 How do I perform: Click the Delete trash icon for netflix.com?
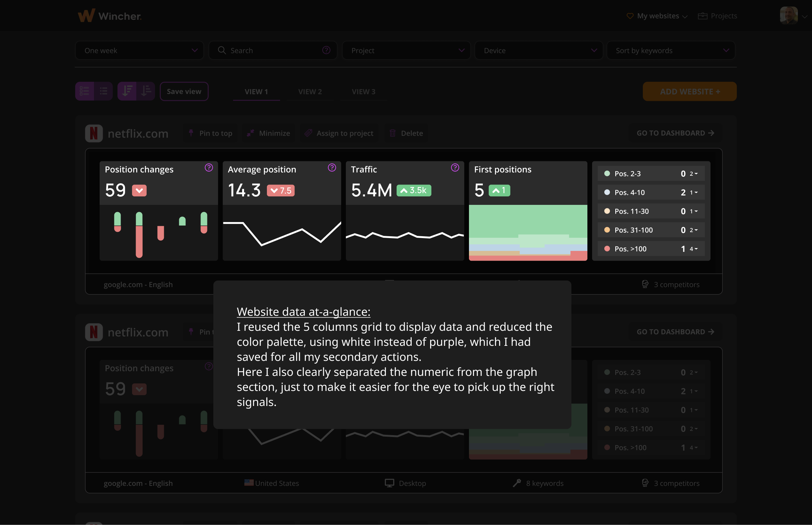click(x=393, y=133)
